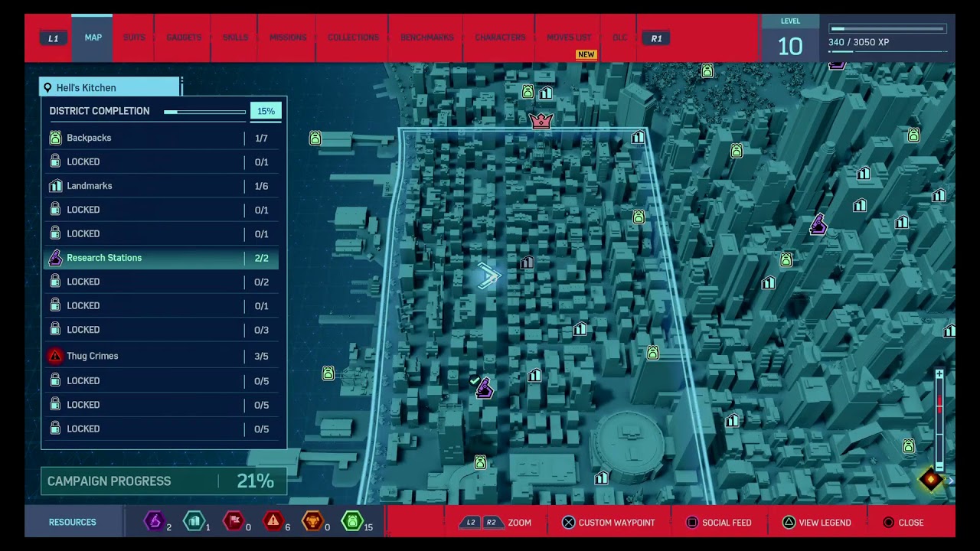
Task: Open the BENCHMARKS tab
Action: (x=426, y=37)
